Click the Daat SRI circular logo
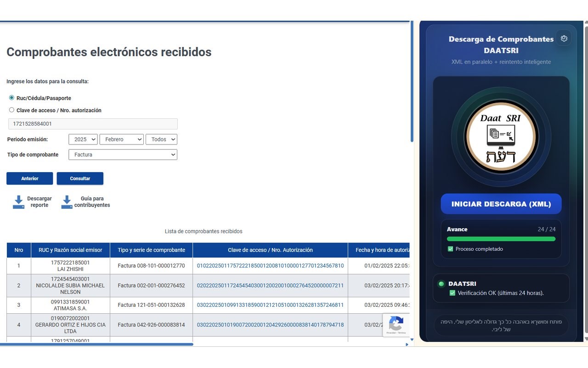 click(x=501, y=137)
